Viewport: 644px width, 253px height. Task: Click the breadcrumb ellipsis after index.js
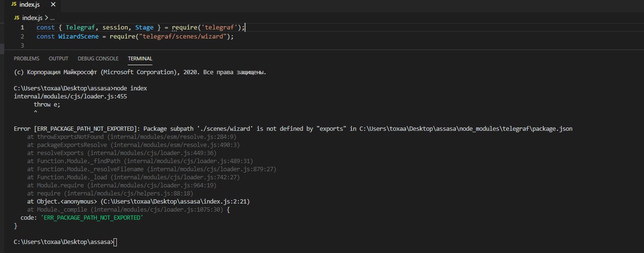coord(53,18)
